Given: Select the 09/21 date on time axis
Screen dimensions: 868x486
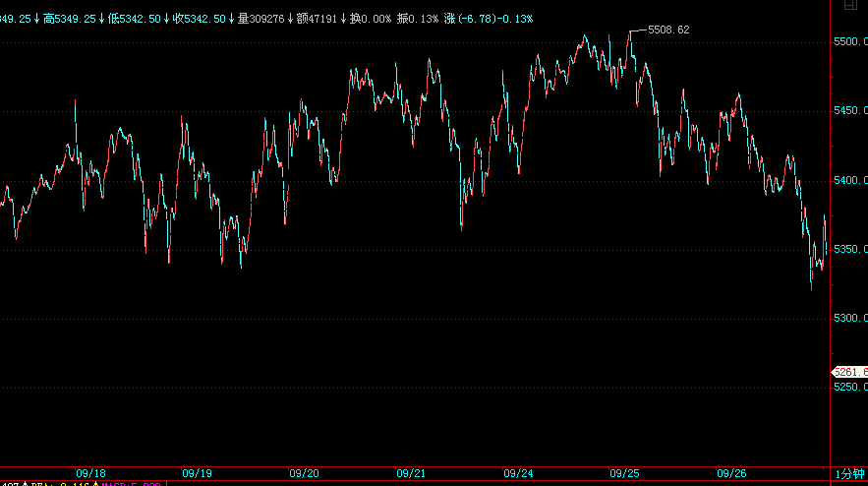Looking at the screenshot, I should click(x=411, y=473).
